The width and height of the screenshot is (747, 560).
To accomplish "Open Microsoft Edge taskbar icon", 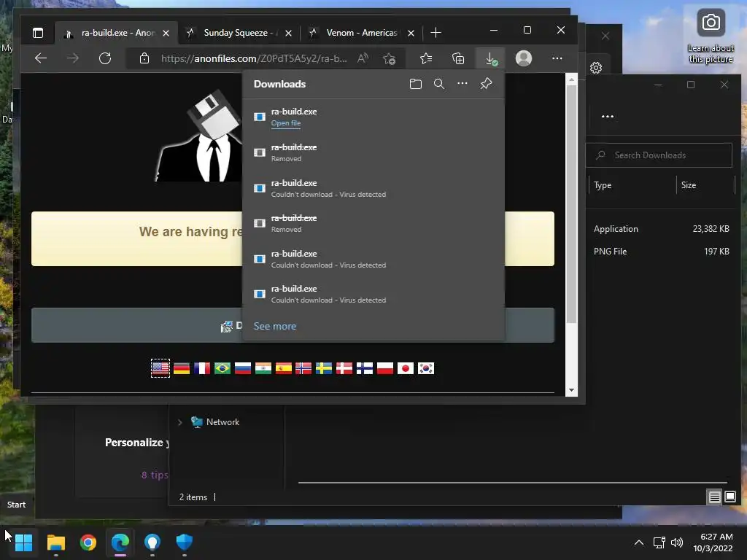I will (x=120, y=542).
